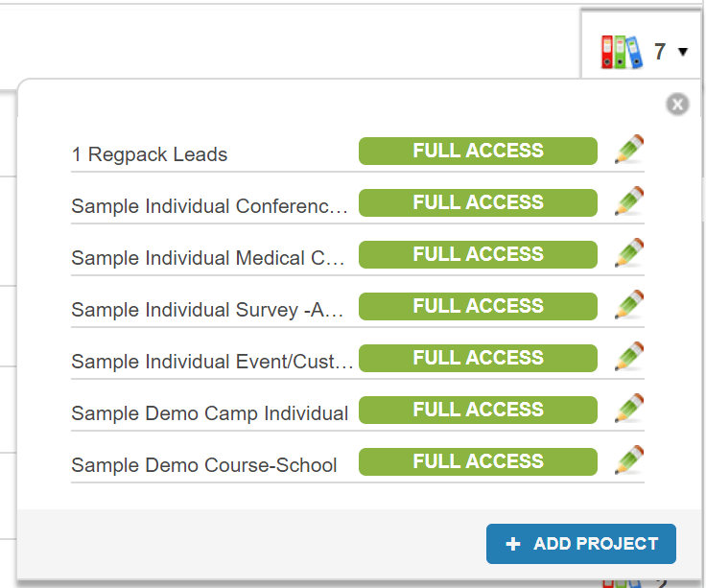706x588 pixels.
Task: Click the pencil icon for 1 Regpack Leads
Action: click(628, 151)
